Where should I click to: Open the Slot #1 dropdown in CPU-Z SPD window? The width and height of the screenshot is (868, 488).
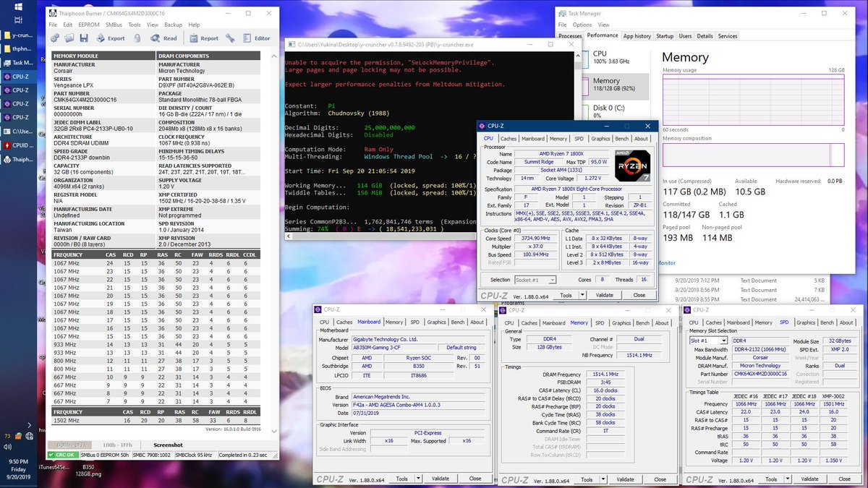coord(709,341)
